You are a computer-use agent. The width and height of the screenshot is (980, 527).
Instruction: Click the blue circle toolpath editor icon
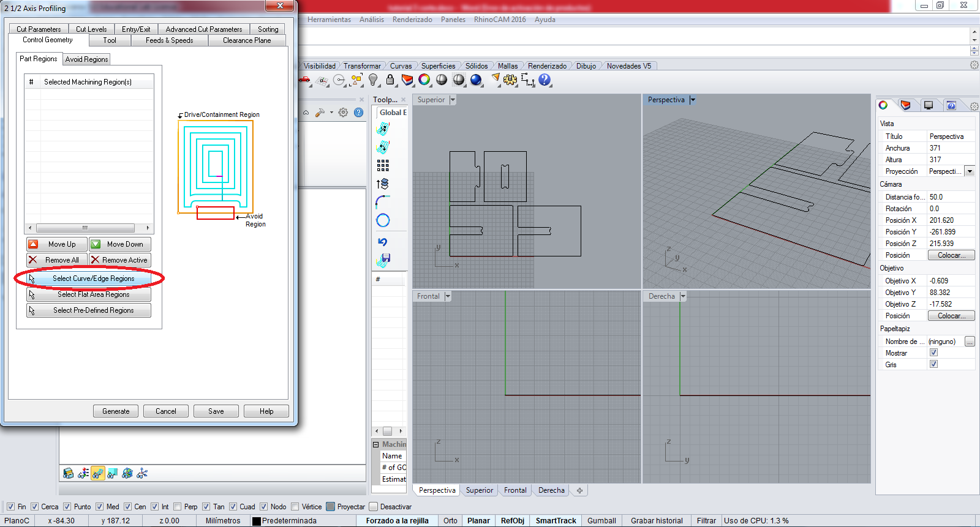pos(383,220)
